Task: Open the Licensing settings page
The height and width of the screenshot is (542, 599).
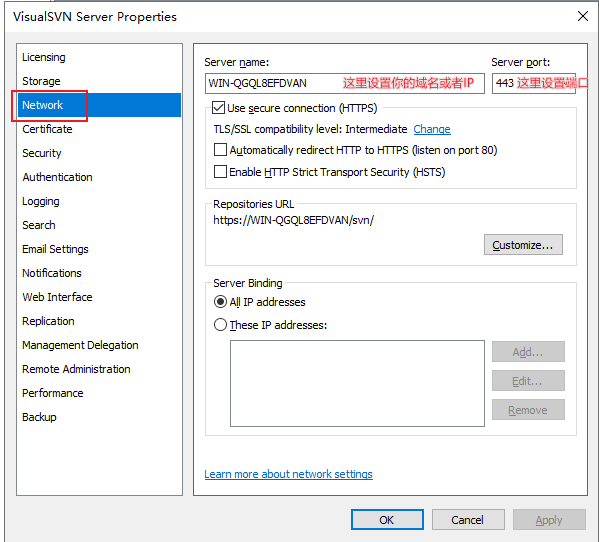Action: (44, 57)
